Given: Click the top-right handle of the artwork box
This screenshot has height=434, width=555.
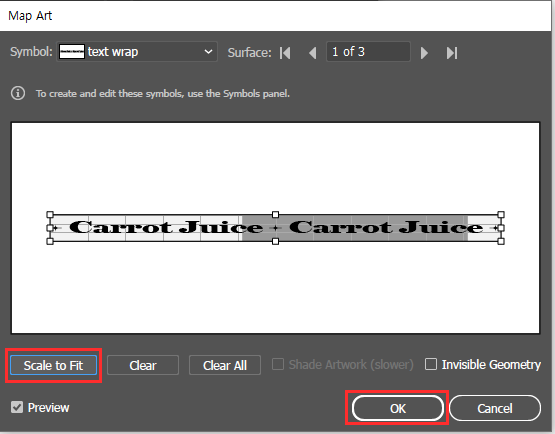Looking at the screenshot, I should [x=501, y=215].
